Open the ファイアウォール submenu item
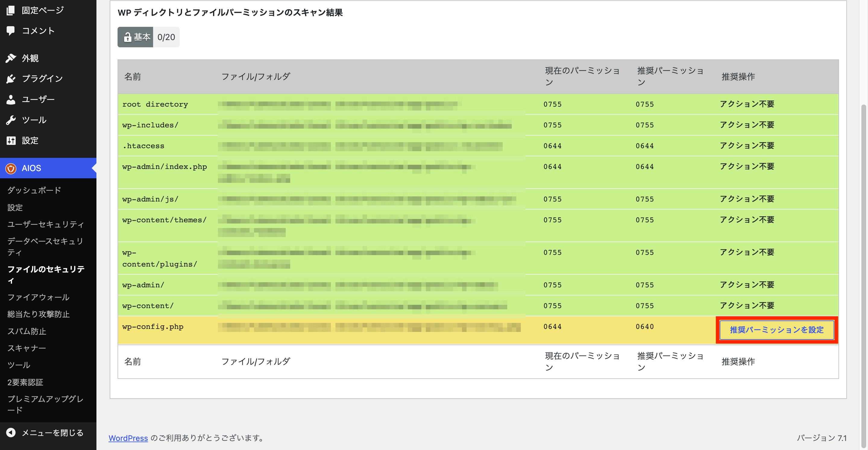Viewport: 868px width, 450px height. coord(38,297)
